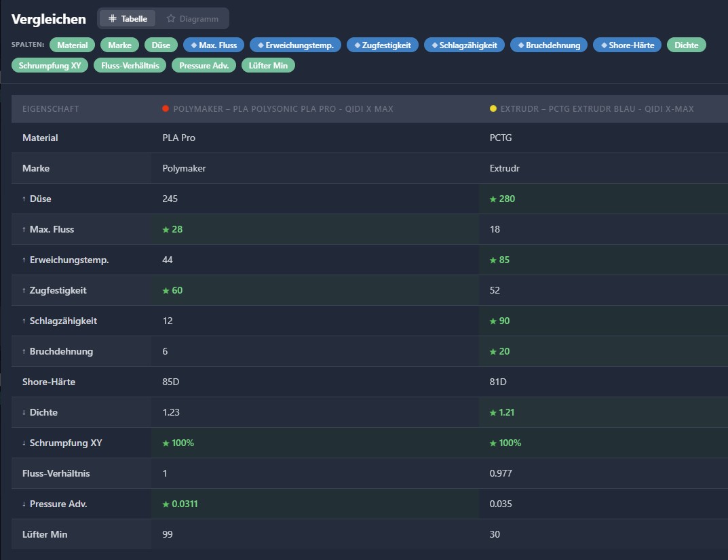Click the down arrow beside Schrumpfung XY row
This screenshot has height=560, width=728.
click(24, 443)
